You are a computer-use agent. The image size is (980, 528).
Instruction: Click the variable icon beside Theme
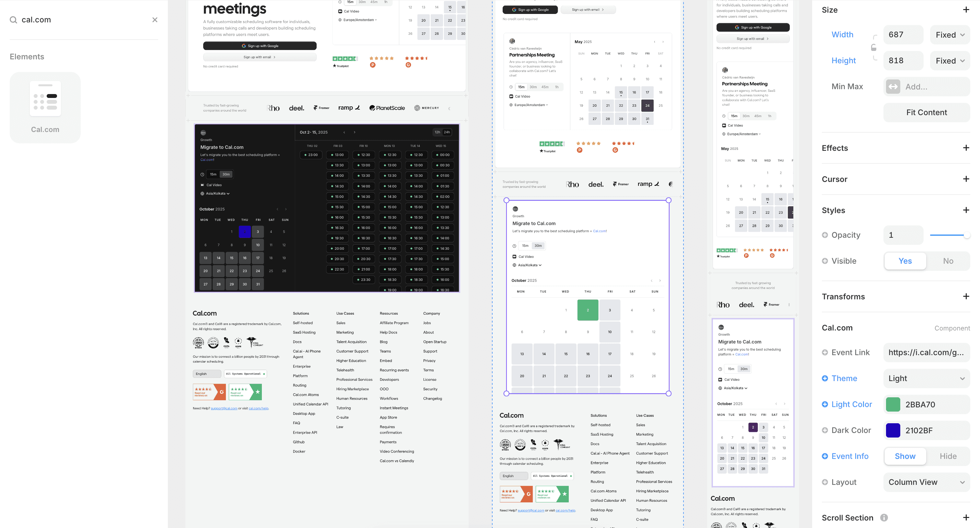click(825, 378)
